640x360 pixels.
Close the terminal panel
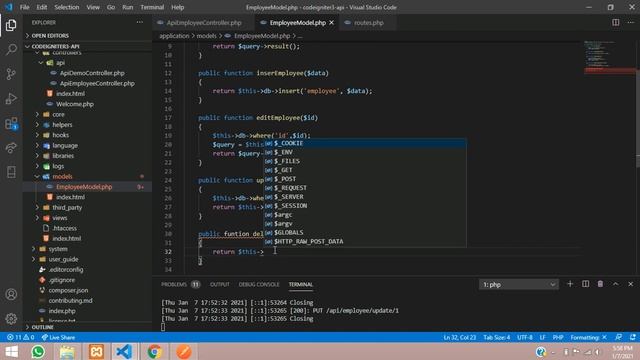631,284
